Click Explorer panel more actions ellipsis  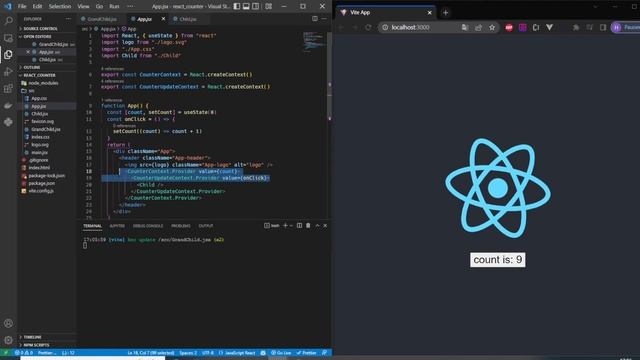point(68,19)
